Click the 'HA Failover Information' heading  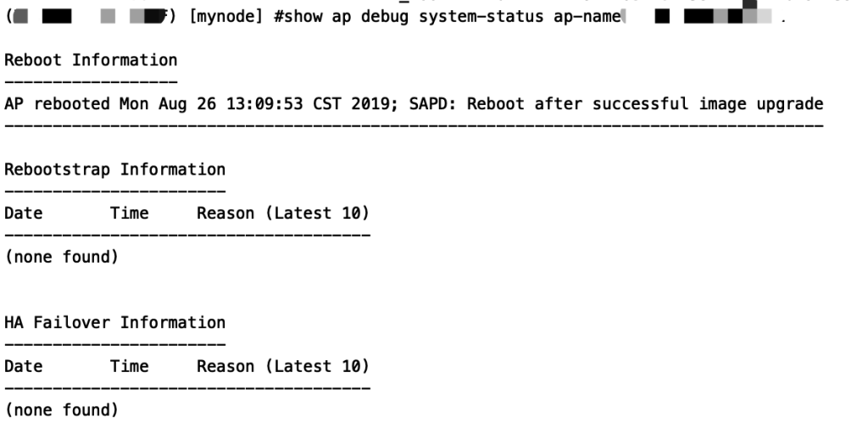pos(114,322)
